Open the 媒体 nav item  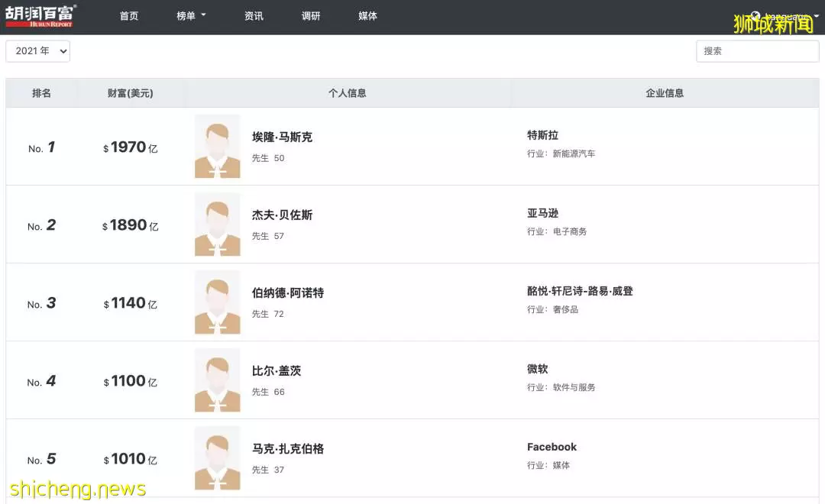click(367, 16)
